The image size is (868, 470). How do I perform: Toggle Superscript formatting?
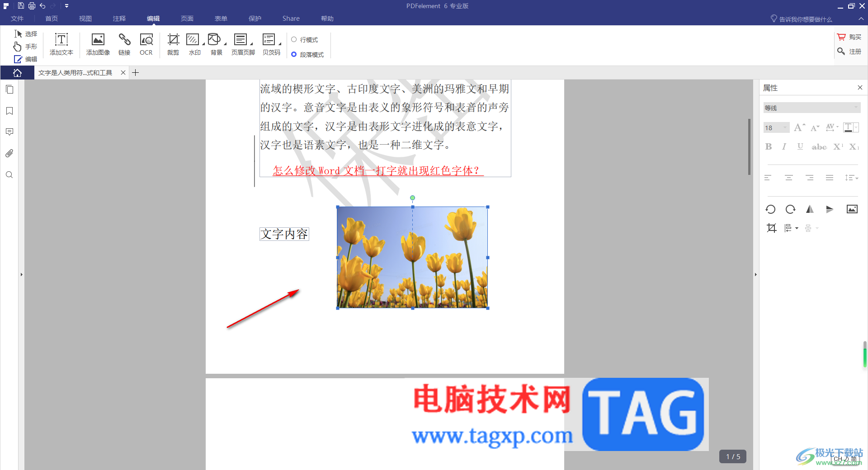coord(838,146)
